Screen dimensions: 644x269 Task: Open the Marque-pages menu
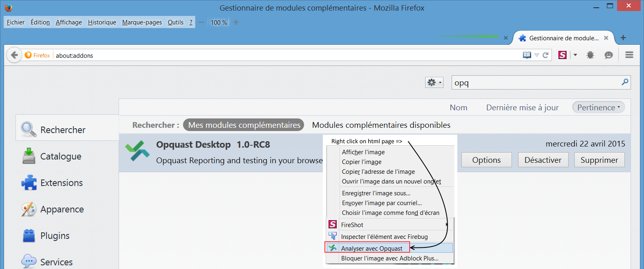click(x=142, y=22)
